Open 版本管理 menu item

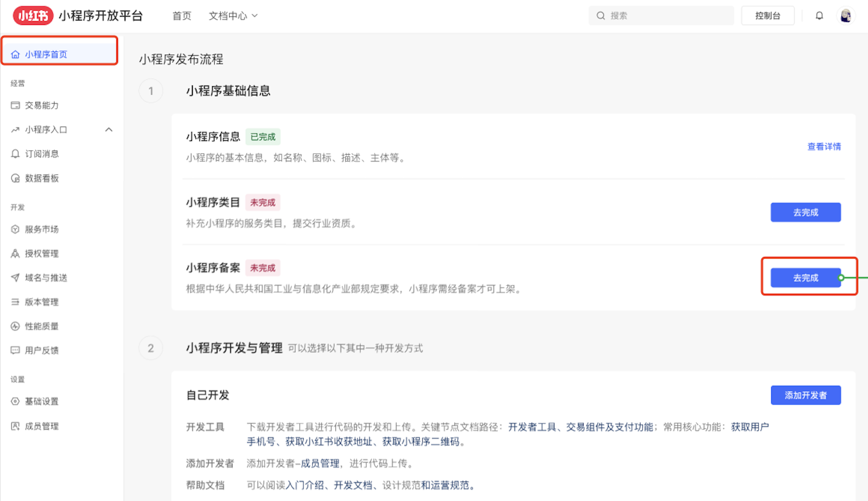[42, 302]
